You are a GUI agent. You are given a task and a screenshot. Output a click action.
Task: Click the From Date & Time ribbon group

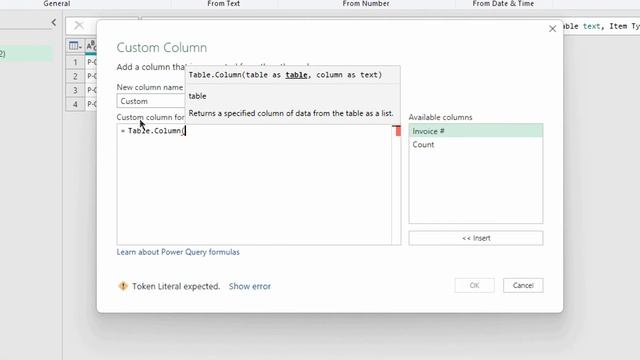click(x=503, y=4)
